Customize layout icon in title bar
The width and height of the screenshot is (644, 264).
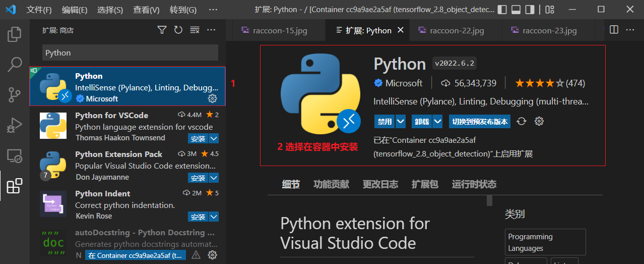(550, 10)
